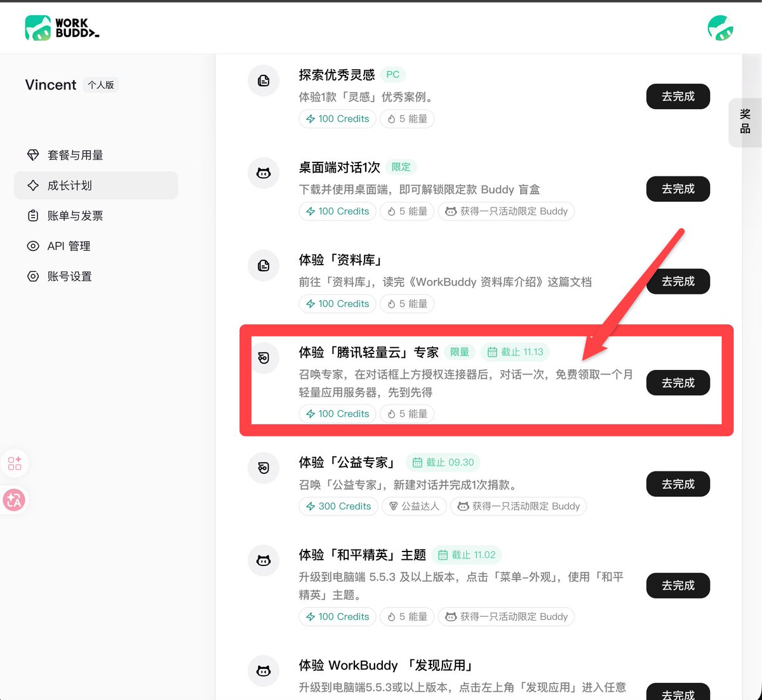Click the eye icon next to API 管理
The height and width of the screenshot is (700, 762).
coord(33,246)
